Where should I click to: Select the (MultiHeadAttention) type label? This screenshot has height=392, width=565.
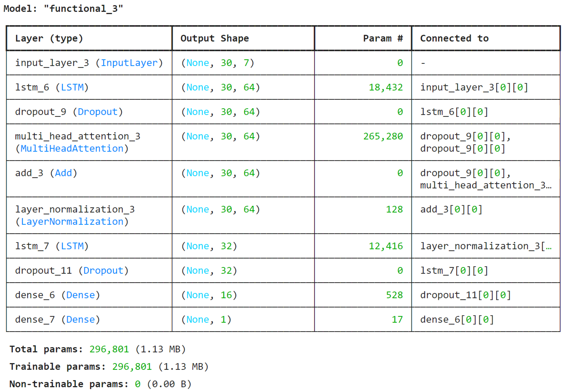(x=72, y=149)
